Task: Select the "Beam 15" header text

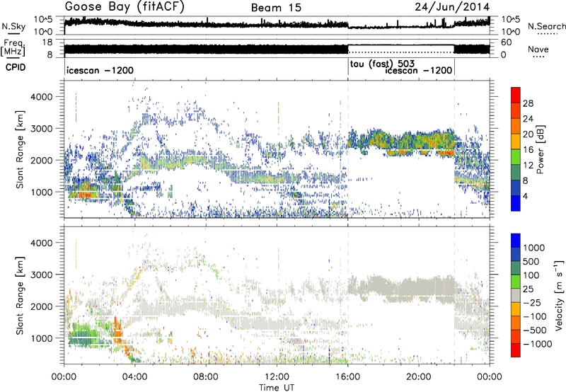Action: (276, 8)
